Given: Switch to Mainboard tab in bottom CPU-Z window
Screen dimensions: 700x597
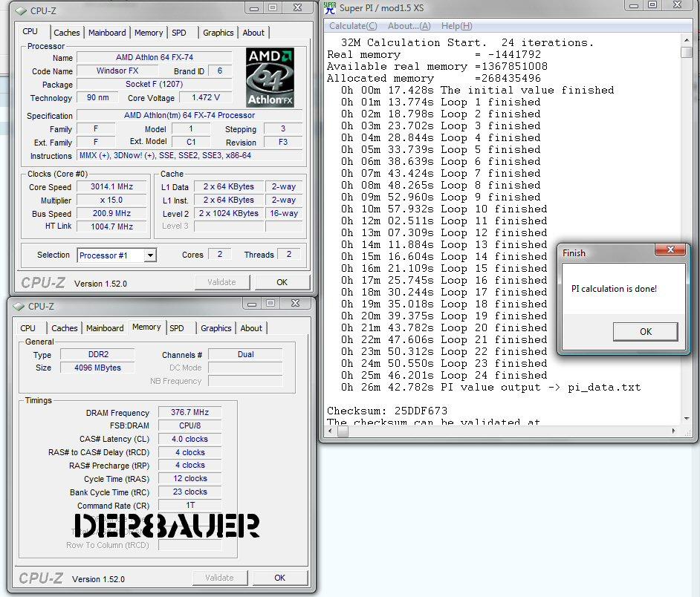Looking at the screenshot, I should pyautogui.click(x=105, y=328).
